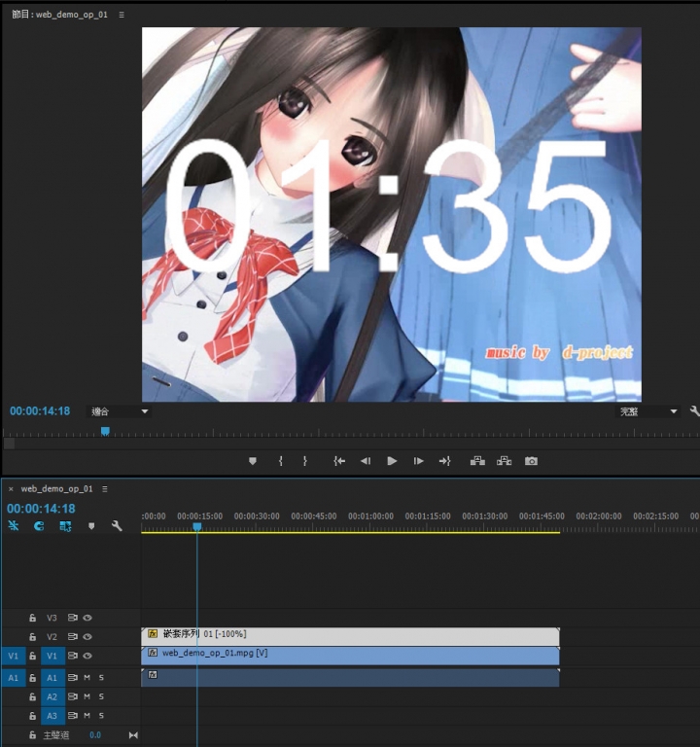Hide track V3 with the eye icon
Viewport: 700px width, 747px height.
[87, 618]
